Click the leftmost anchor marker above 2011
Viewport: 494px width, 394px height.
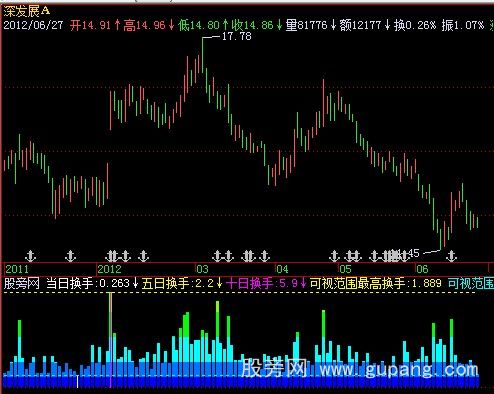pos(30,256)
